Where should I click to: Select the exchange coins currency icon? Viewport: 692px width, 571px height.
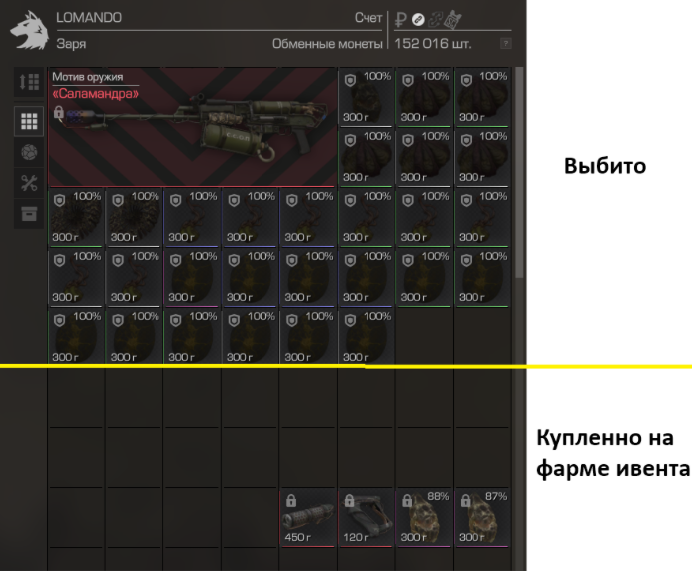(418, 19)
